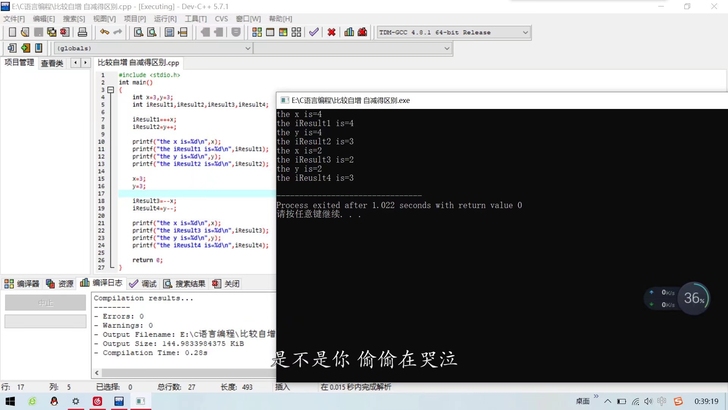Click the left arrow of log scrollbar
728x410 pixels.
[97, 373]
